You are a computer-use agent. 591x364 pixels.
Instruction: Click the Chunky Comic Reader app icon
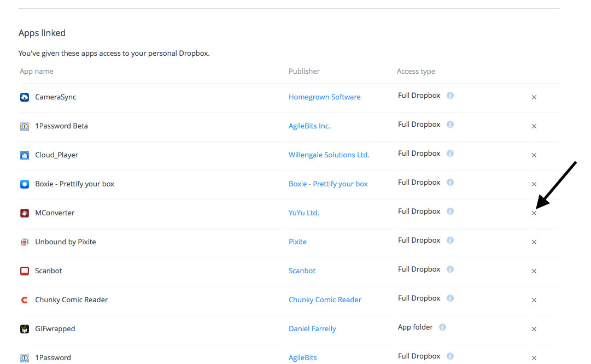(25, 300)
